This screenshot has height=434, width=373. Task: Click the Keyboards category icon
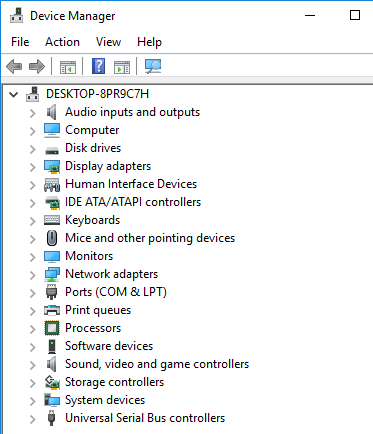pos(52,220)
